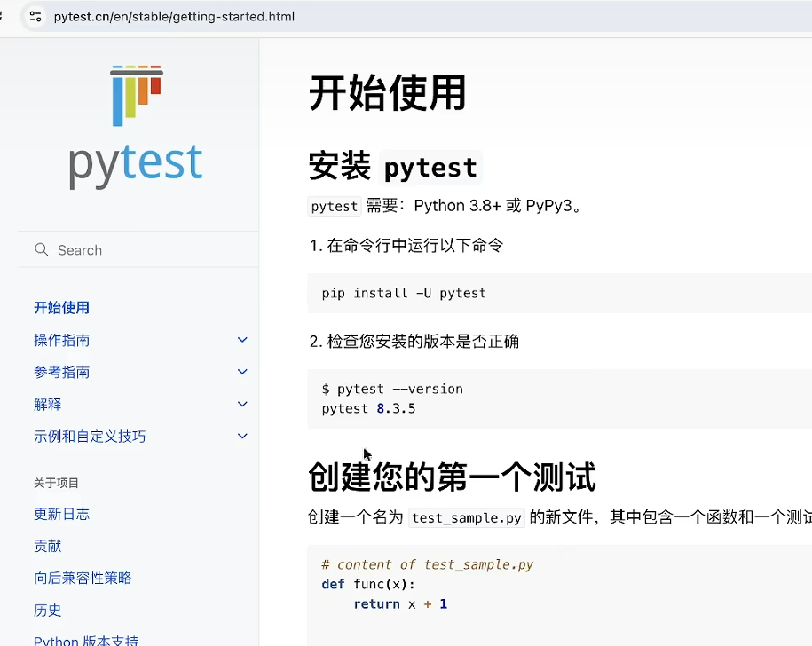Expand the 参考指南 section chevron

tap(242, 372)
